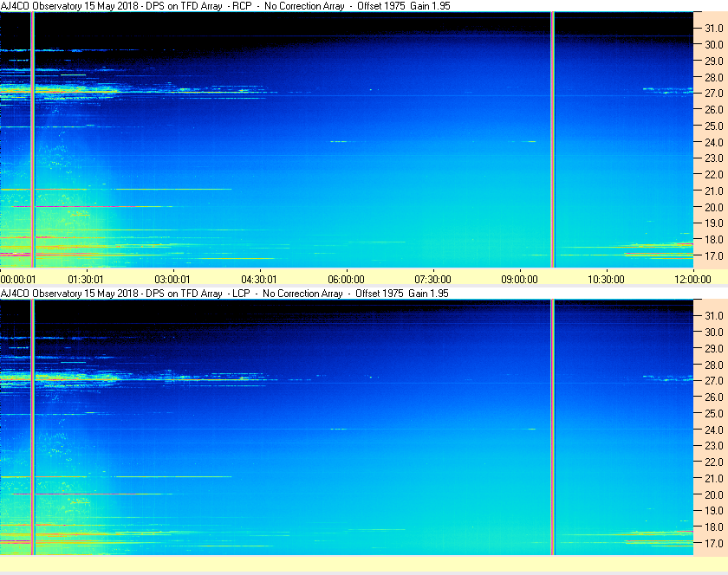This screenshot has width=728, height=575.
Task: Pick 22.0 frequency label in LCP panel
Action: click(714, 462)
